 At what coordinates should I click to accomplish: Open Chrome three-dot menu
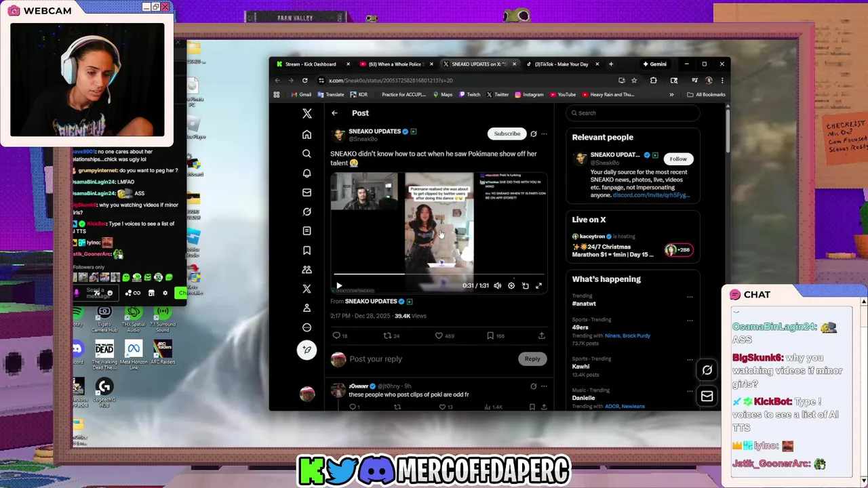pyautogui.click(x=722, y=80)
